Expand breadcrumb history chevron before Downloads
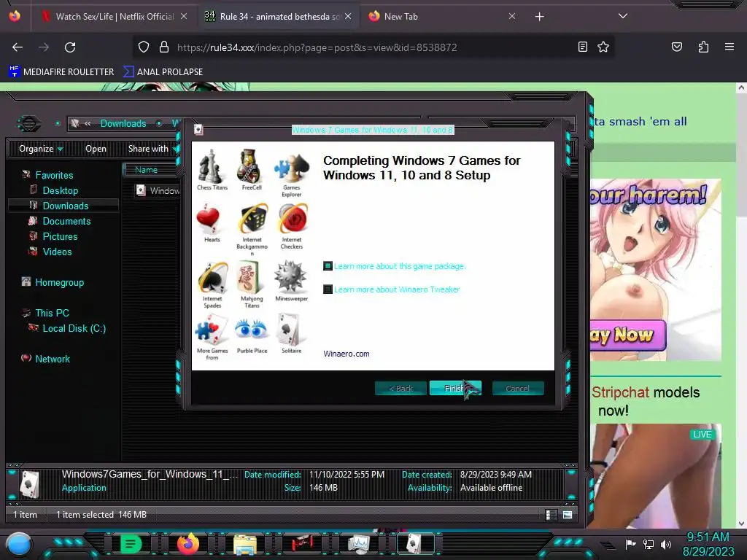This screenshot has width=747, height=560. click(x=88, y=123)
